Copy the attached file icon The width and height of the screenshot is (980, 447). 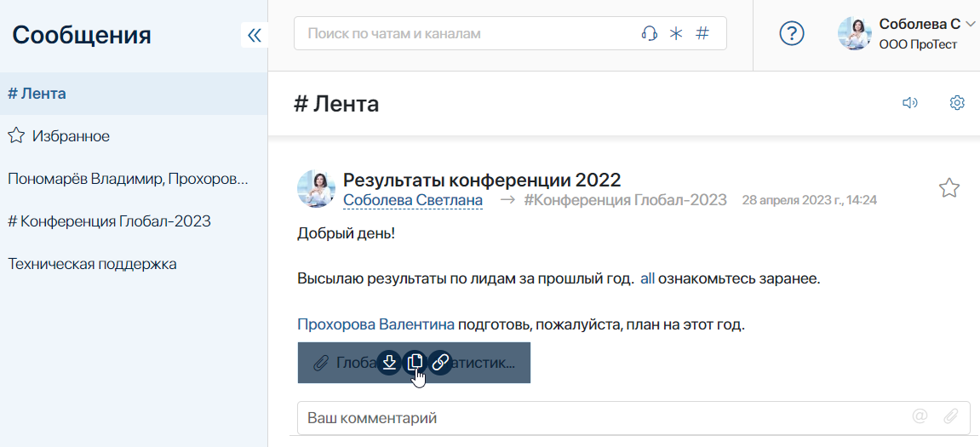(415, 363)
